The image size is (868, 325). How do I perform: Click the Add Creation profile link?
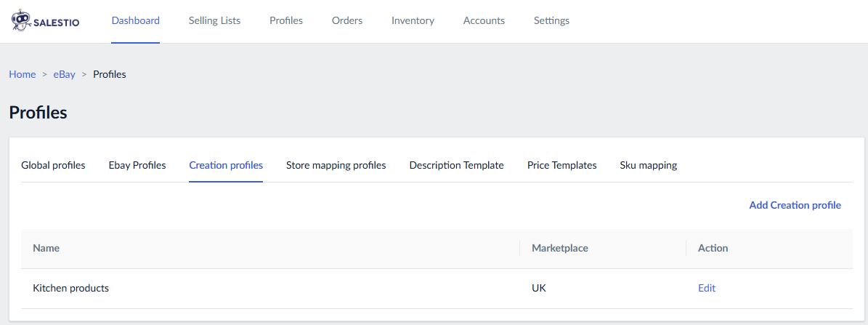pos(795,205)
